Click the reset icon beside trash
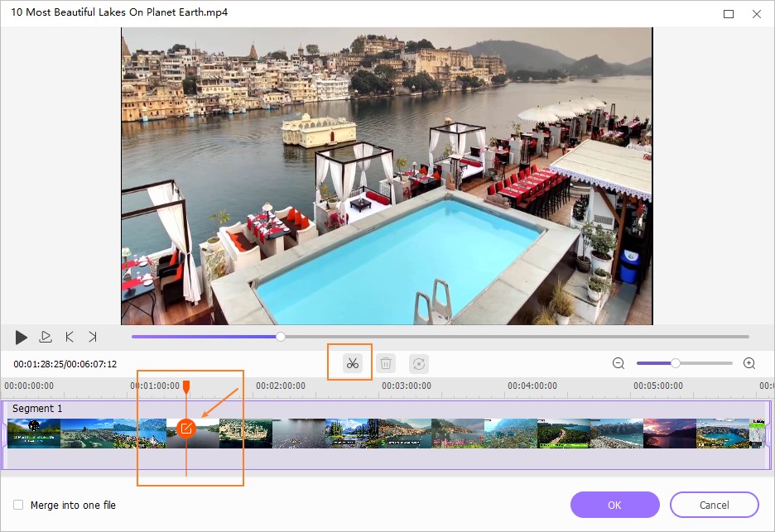This screenshot has width=775, height=532. tap(420, 363)
